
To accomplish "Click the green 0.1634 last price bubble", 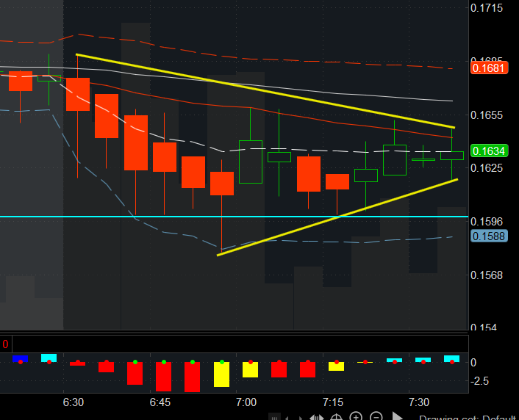I will 489,151.
